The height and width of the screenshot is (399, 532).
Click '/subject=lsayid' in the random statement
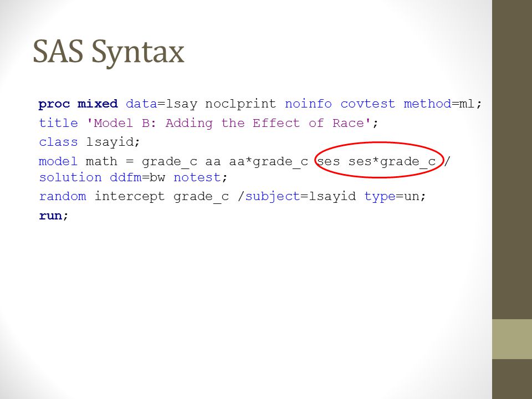pos(297,197)
